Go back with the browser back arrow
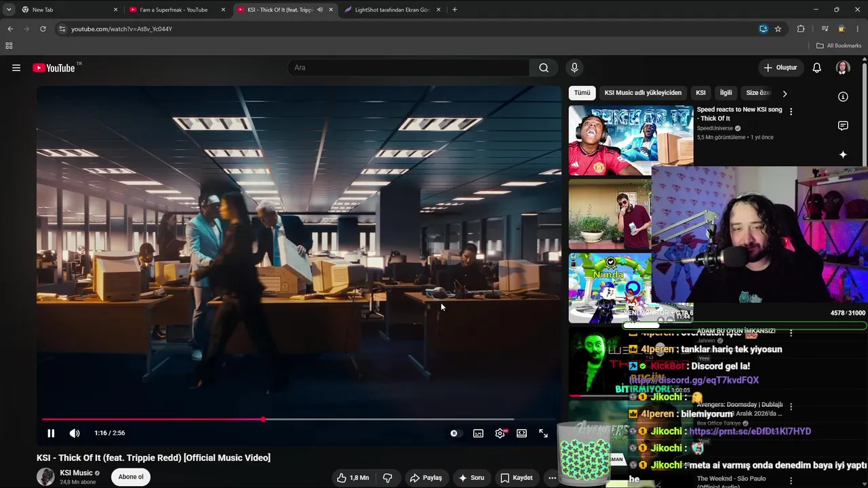Screen dimensions: 868x488 (10, 29)
